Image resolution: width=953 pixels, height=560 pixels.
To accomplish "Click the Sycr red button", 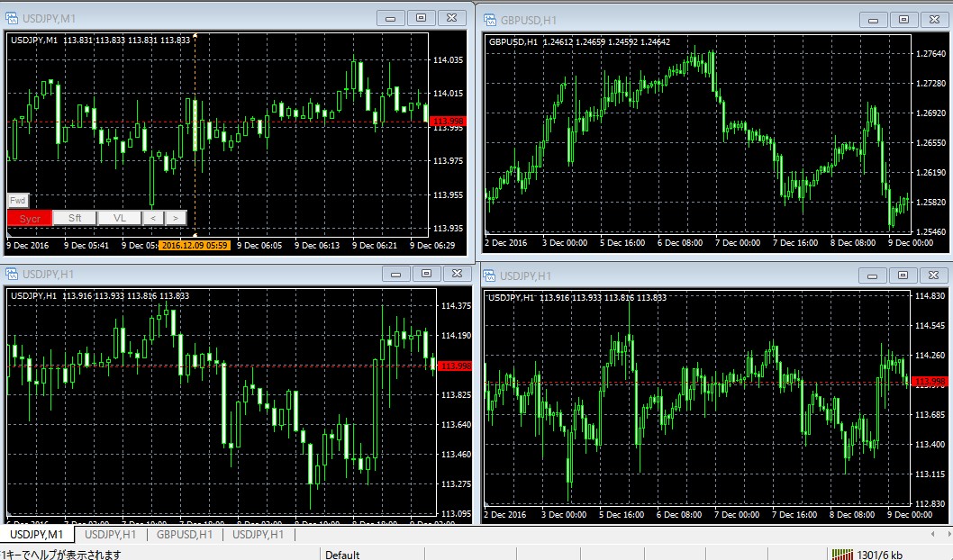I will point(30,218).
